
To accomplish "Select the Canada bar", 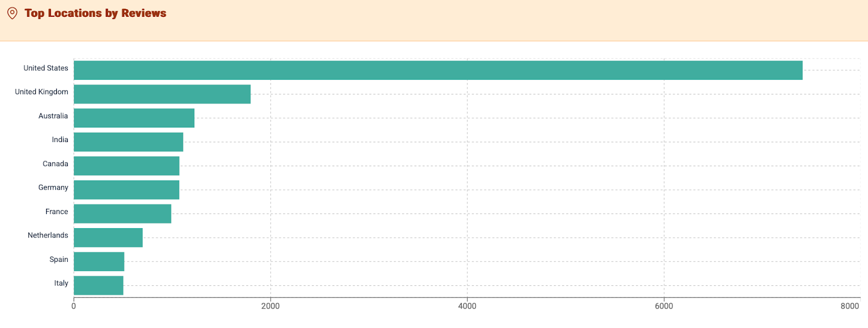I will [x=126, y=166].
